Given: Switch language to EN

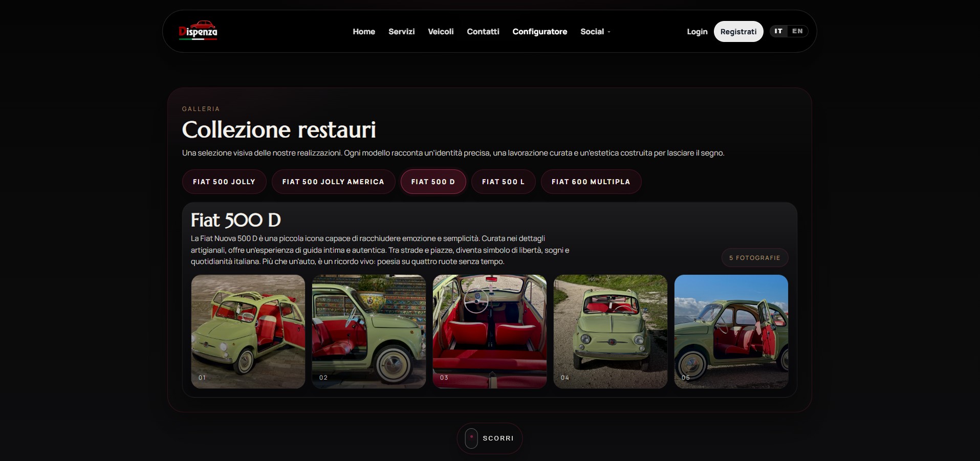Looking at the screenshot, I should pos(797,31).
